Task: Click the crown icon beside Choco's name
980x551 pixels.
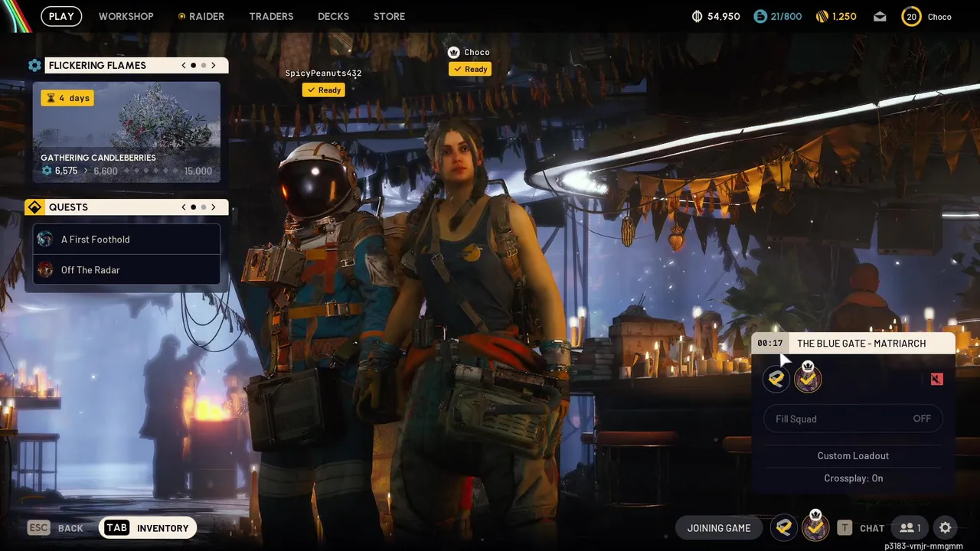Action: click(454, 52)
